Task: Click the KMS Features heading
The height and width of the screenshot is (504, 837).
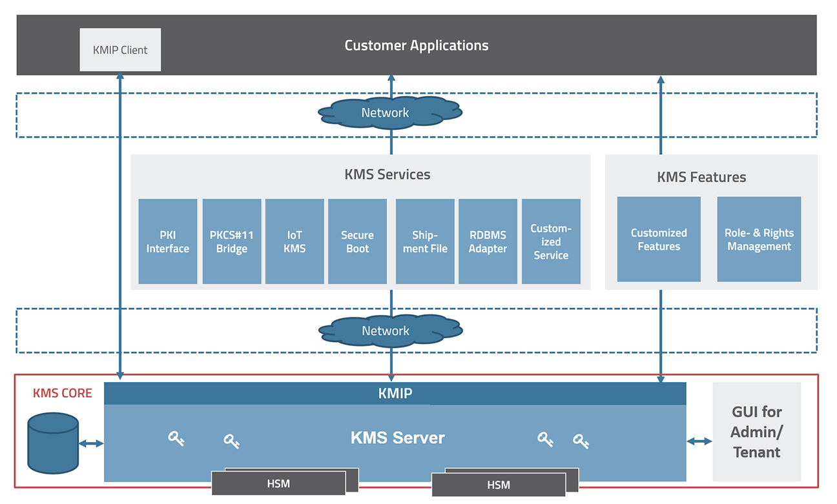Action: [701, 177]
